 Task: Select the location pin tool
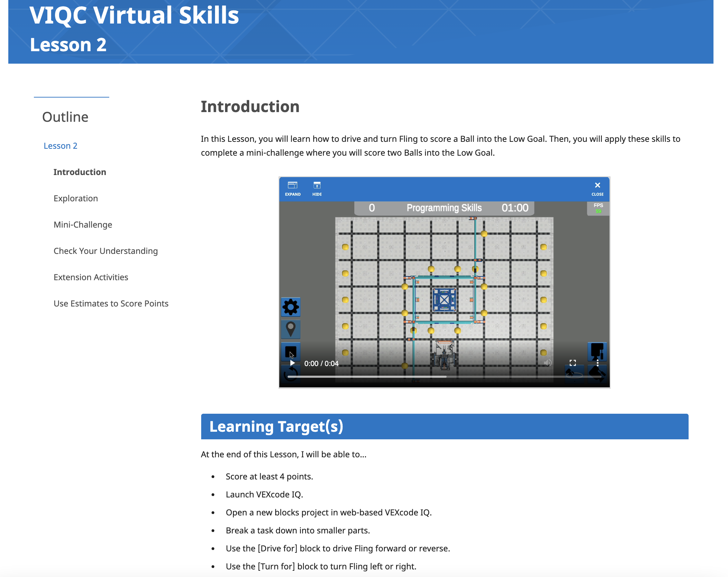[x=291, y=330]
